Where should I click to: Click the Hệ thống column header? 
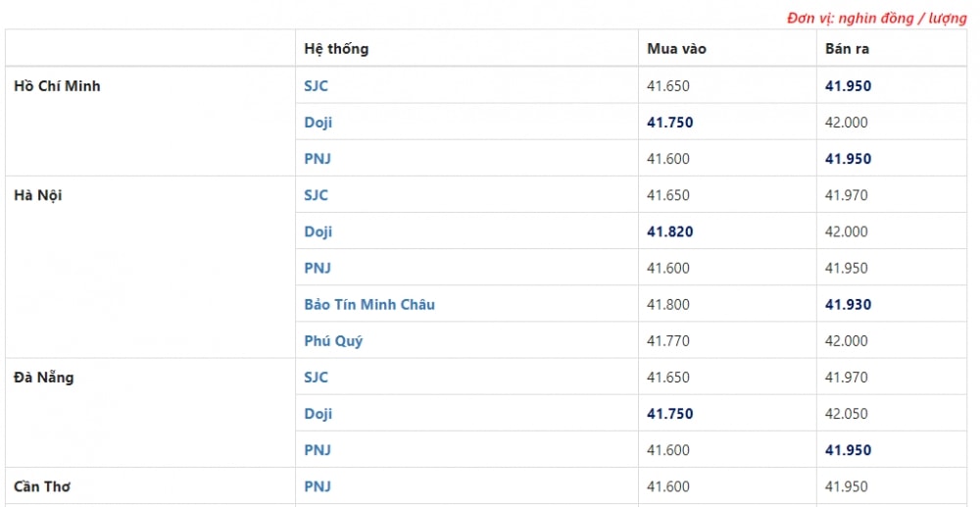336,49
